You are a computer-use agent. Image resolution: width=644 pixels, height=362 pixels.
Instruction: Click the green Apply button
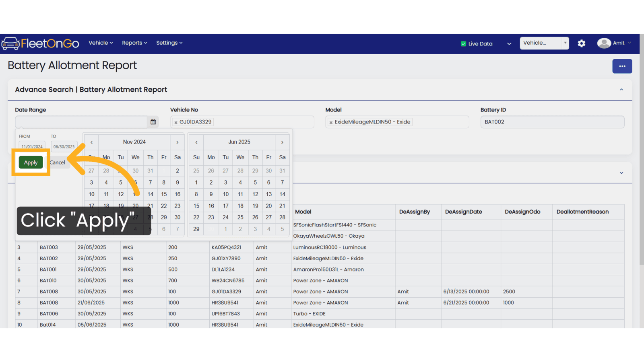31,162
